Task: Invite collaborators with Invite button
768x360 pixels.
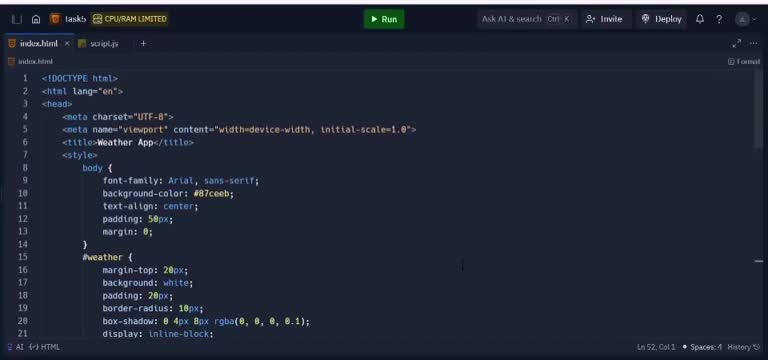Action: click(604, 19)
